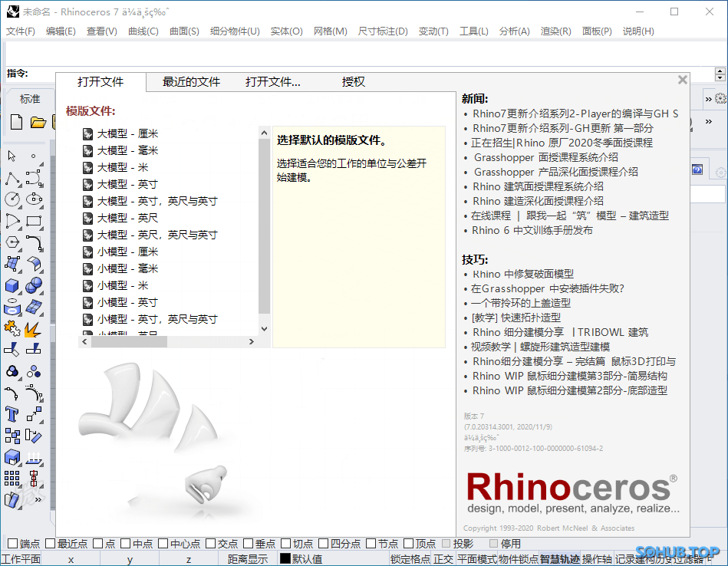
Task: Switch to the 授权 tab
Action: pyautogui.click(x=354, y=82)
